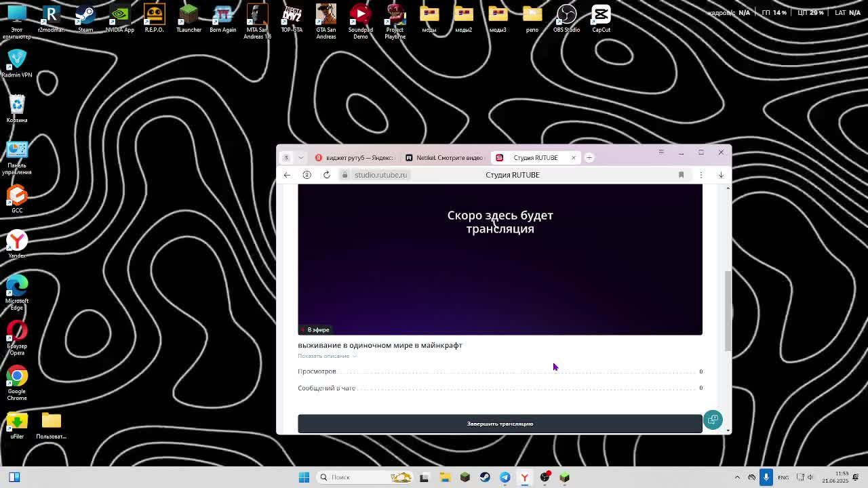
Task: Select the моды2 folder on desktop
Action: pos(463,19)
